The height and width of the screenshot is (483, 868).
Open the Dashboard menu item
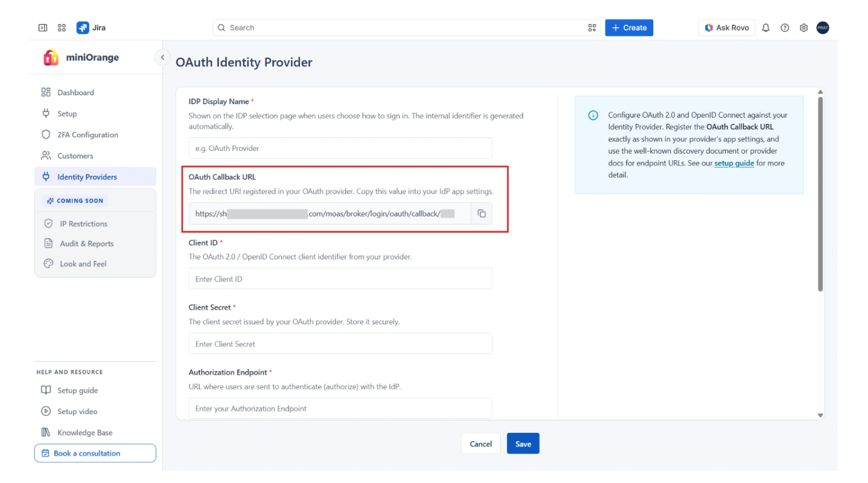pos(95,93)
